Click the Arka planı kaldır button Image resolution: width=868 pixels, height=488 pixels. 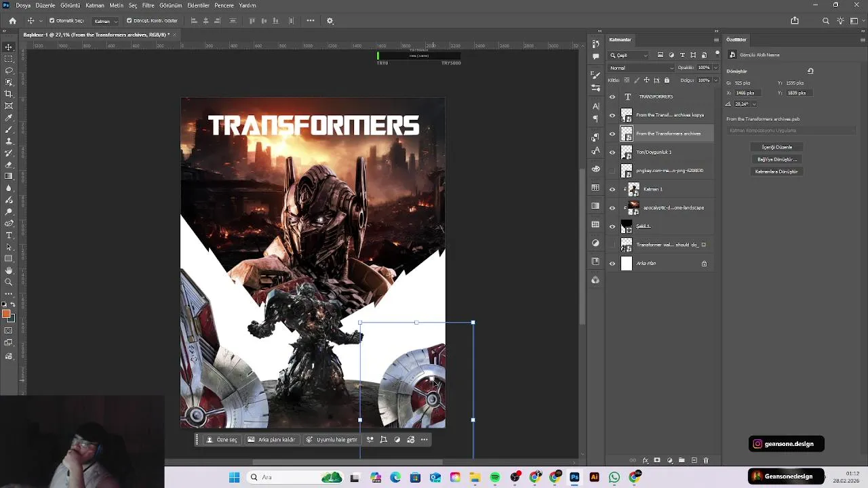click(x=271, y=439)
